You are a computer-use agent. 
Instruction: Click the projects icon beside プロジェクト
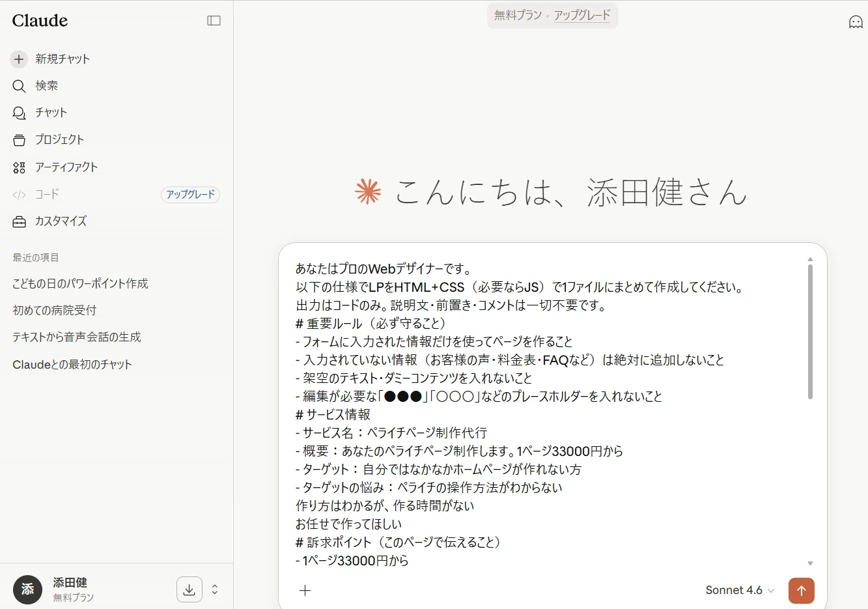(19, 140)
